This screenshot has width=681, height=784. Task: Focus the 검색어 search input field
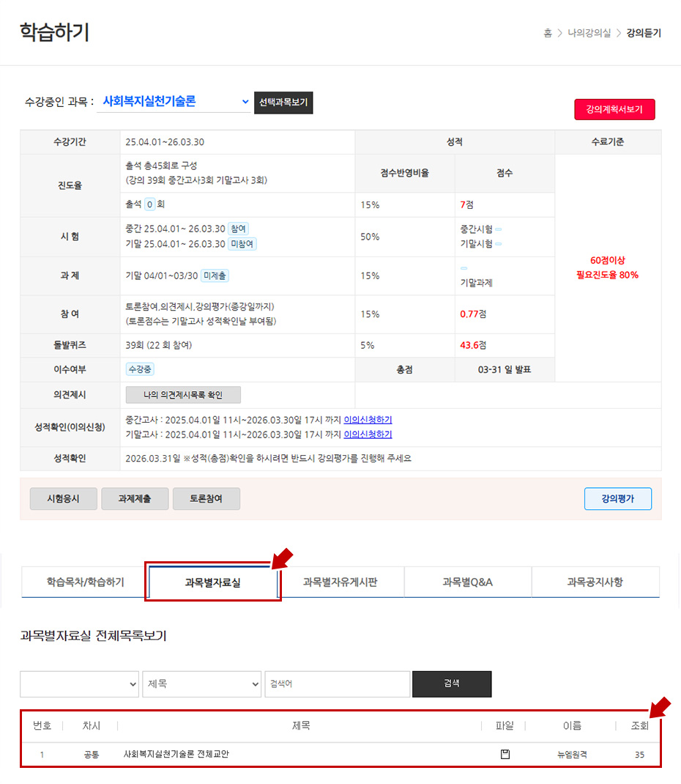click(337, 684)
